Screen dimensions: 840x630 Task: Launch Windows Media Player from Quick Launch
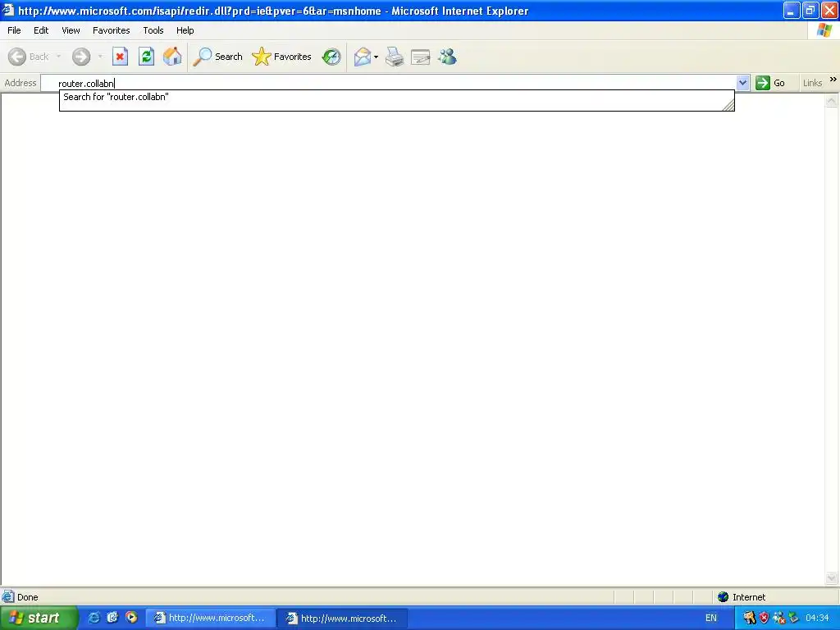click(x=131, y=618)
